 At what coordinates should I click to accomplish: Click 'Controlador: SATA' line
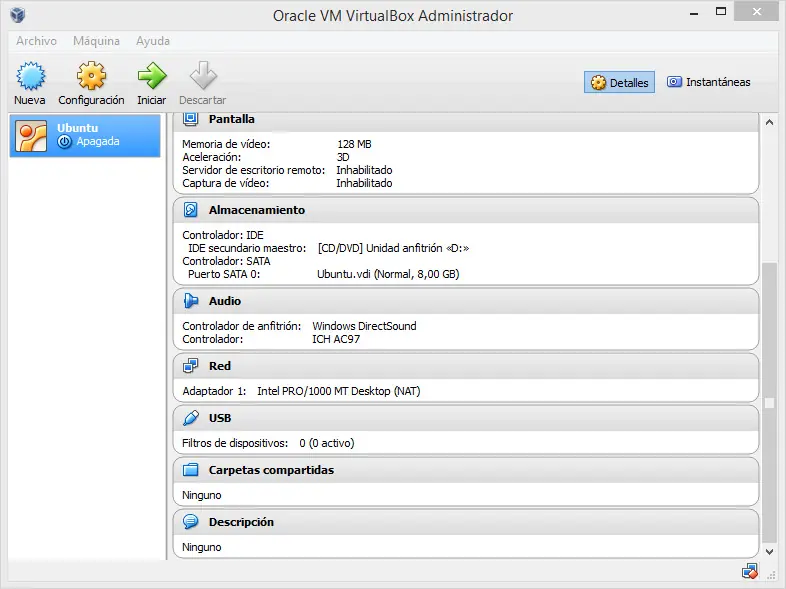click(226, 261)
